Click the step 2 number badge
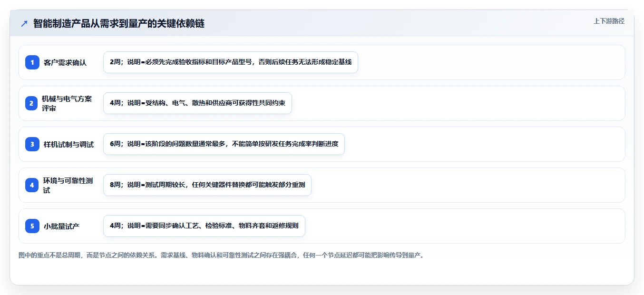Viewport: 644px width, 295px height. (31, 103)
